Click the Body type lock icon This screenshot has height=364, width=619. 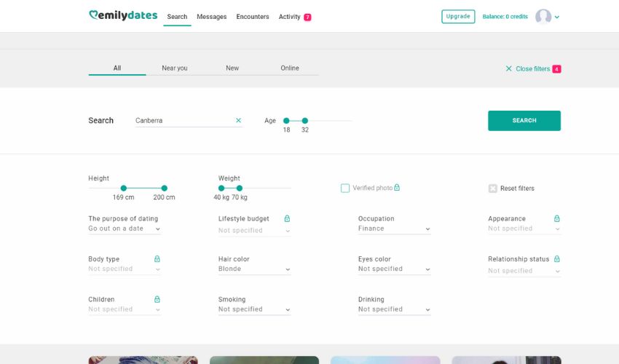(x=157, y=259)
